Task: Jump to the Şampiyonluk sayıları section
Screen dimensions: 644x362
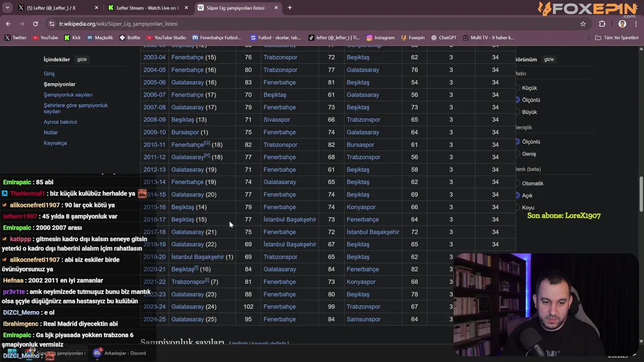Action: tap(68, 95)
